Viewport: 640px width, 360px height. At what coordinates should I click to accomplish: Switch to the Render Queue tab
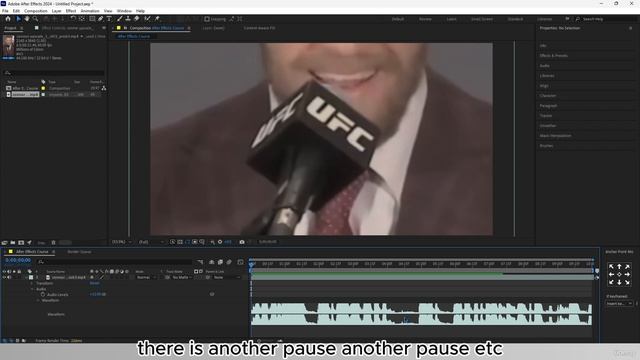pos(79,252)
